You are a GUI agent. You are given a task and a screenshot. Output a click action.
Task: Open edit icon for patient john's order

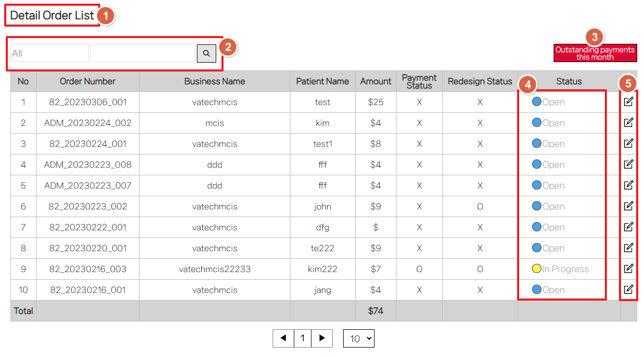pyautogui.click(x=628, y=206)
